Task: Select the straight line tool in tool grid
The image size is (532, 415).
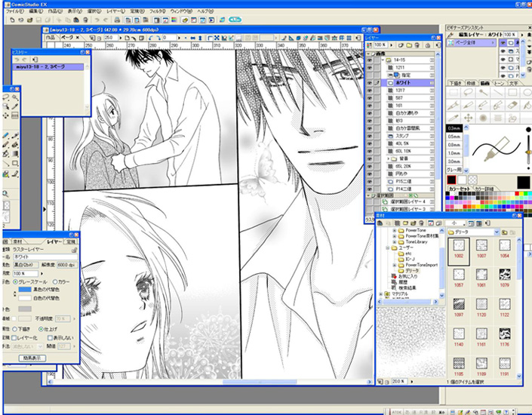Action: (x=498, y=92)
